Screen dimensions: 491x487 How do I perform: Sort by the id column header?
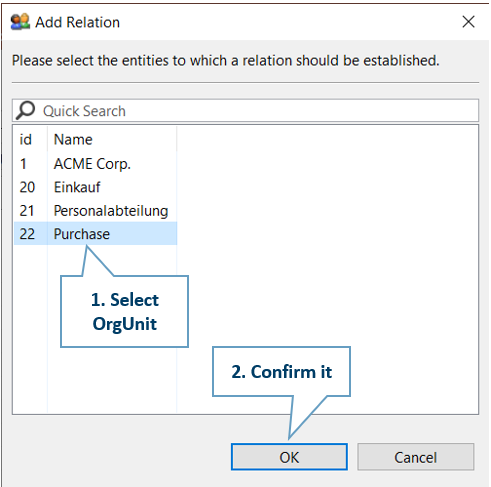[x=30, y=139]
